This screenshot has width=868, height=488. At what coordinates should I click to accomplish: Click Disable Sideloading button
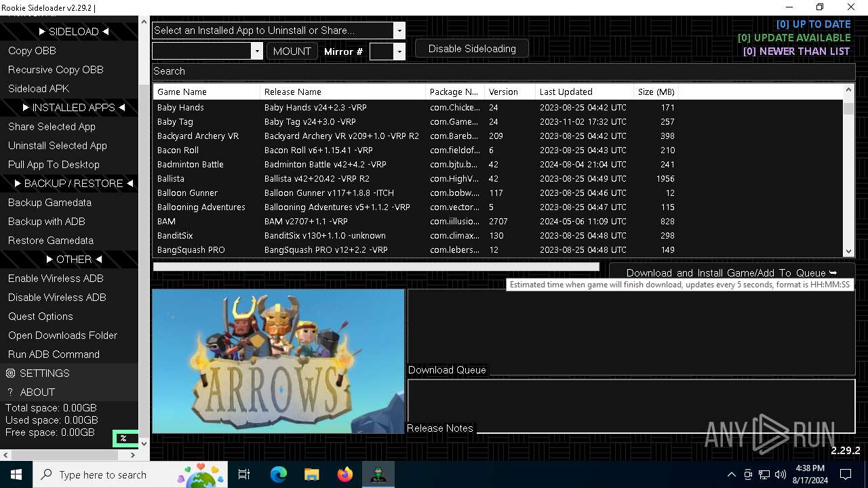[x=472, y=49]
